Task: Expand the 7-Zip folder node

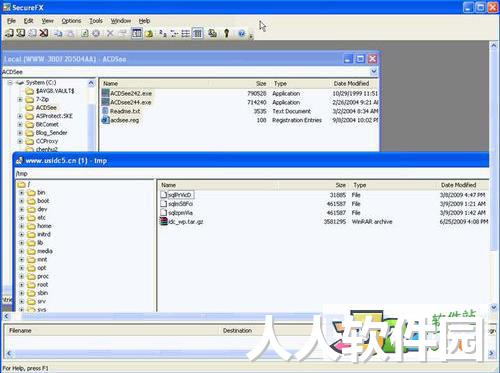Action: (x=20, y=100)
